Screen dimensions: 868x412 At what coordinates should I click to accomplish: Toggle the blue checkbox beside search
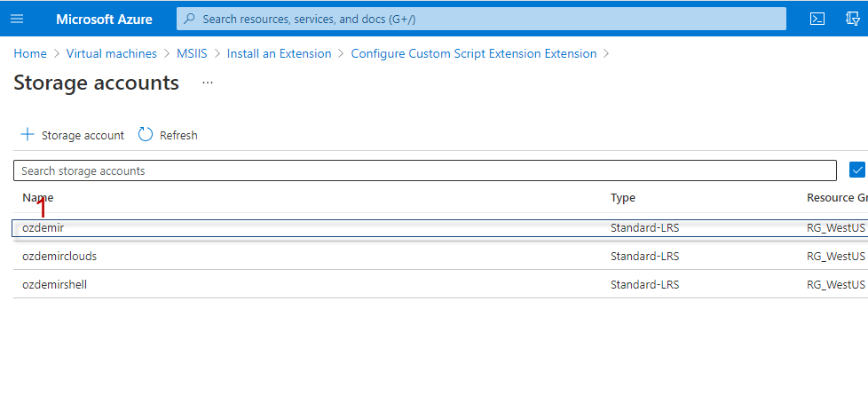pyautogui.click(x=857, y=170)
